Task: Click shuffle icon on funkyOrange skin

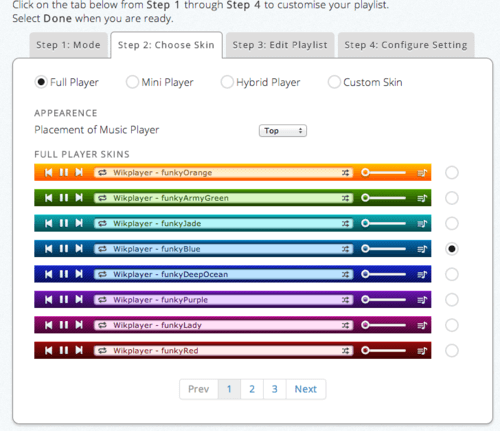Action: pyautogui.click(x=345, y=173)
